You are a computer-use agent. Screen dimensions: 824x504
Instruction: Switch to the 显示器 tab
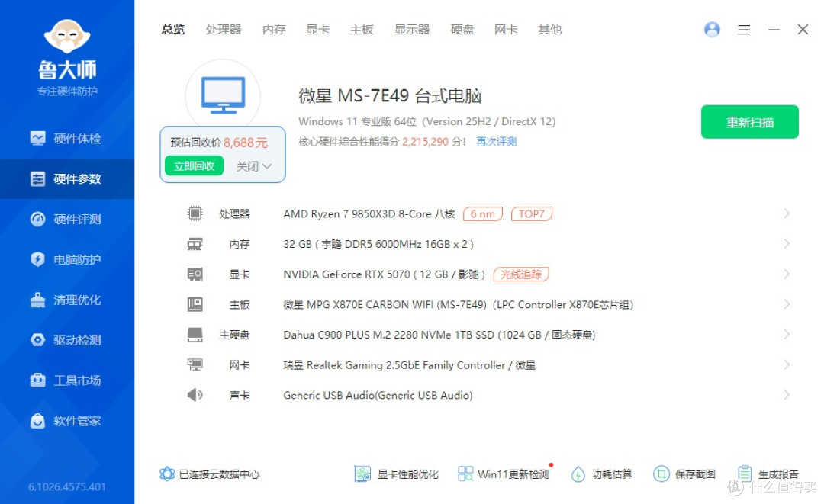[x=412, y=30]
